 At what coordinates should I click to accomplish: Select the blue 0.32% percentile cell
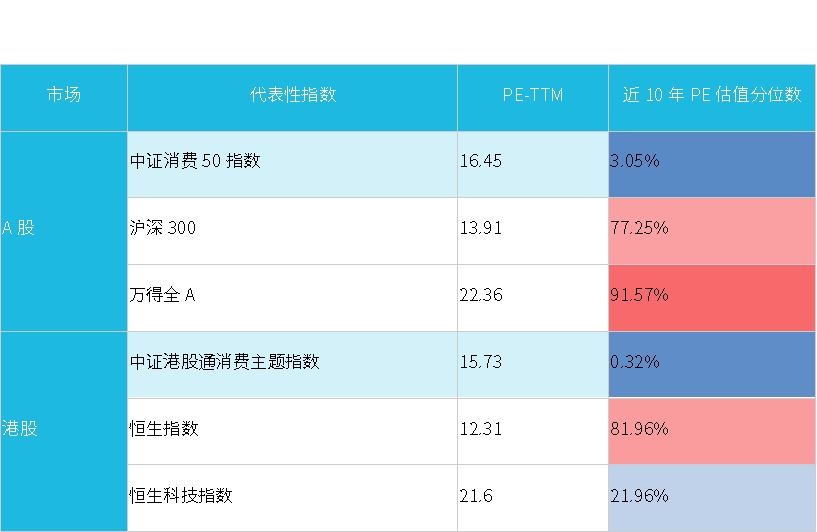pos(711,363)
